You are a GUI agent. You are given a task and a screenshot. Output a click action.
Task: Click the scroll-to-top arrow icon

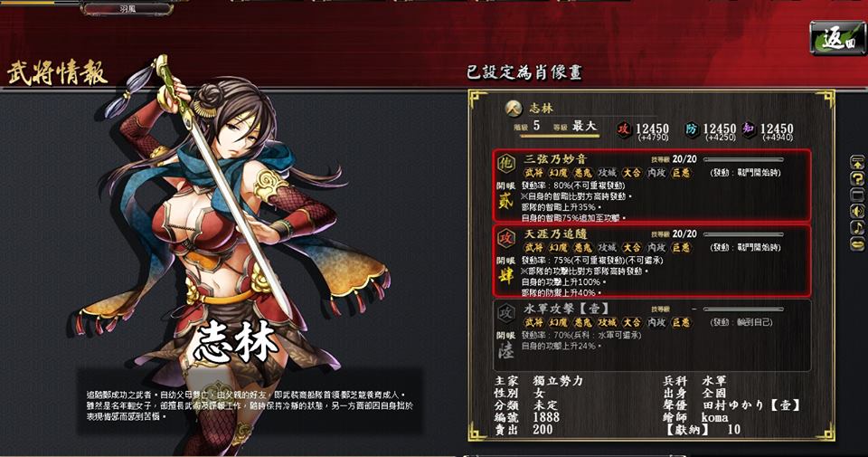(857, 163)
